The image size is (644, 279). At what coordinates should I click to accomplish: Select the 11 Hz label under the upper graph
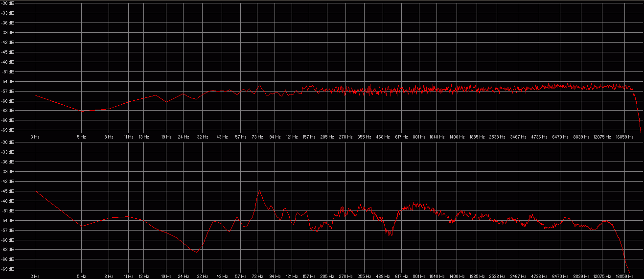point(128,137)
